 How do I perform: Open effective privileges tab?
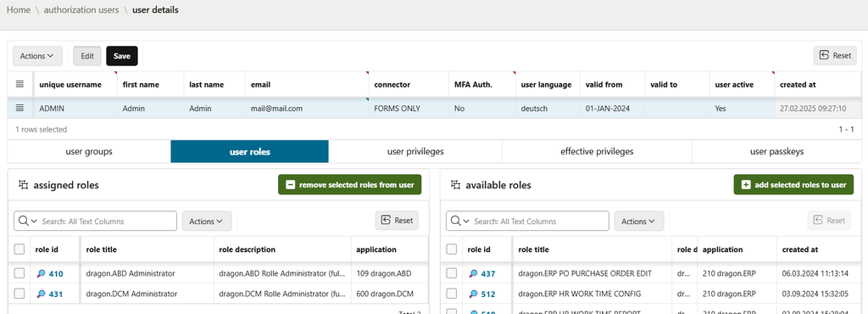point(597,151)
